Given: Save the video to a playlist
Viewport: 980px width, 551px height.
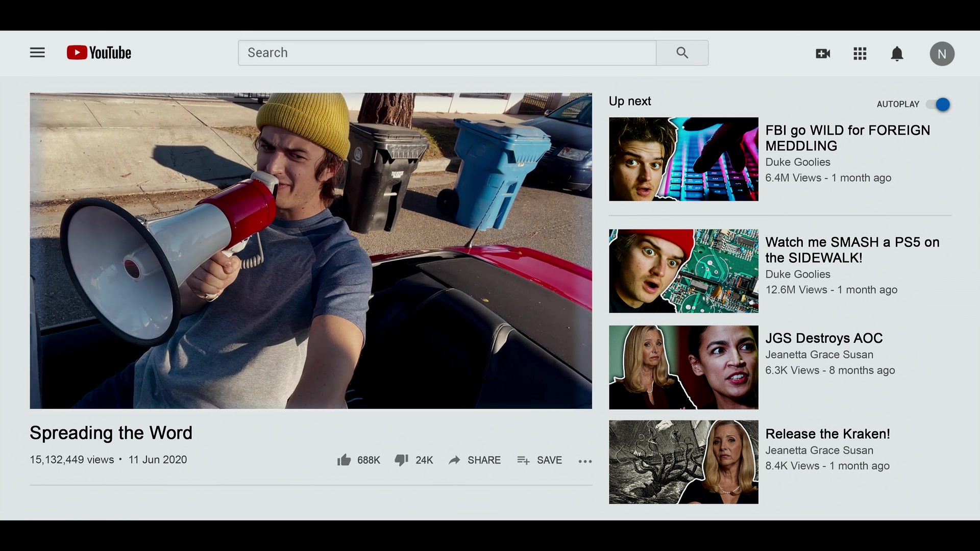Looking at the screenshot, I should pos(539,460).
